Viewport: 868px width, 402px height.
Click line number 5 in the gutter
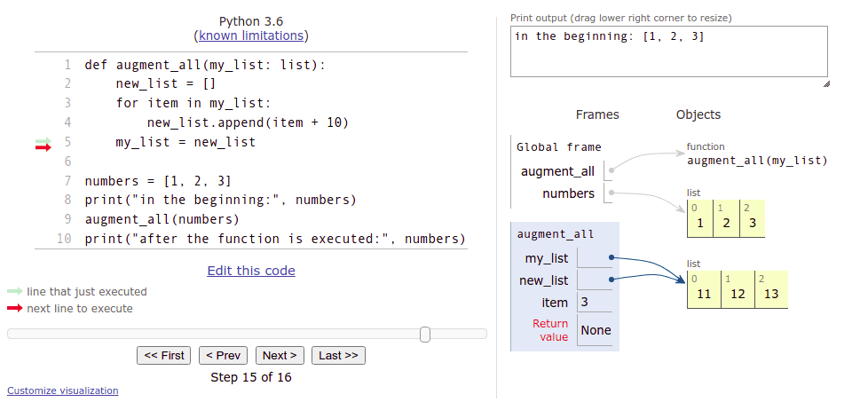point(67,142)
